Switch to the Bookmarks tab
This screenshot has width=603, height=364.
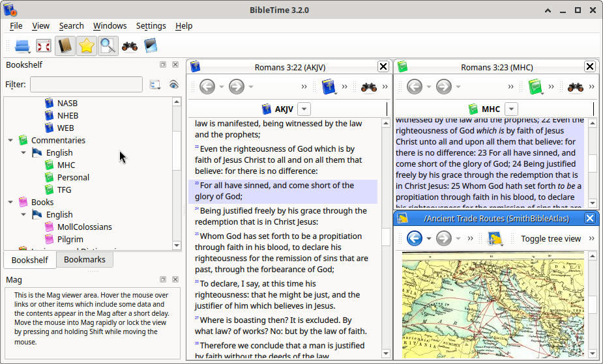85,260
